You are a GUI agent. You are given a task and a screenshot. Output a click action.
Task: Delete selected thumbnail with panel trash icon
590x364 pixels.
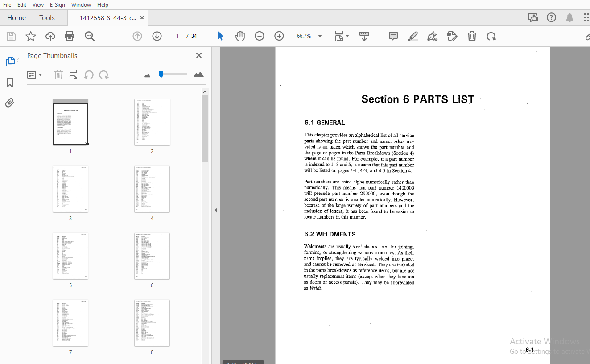(58, 75)
